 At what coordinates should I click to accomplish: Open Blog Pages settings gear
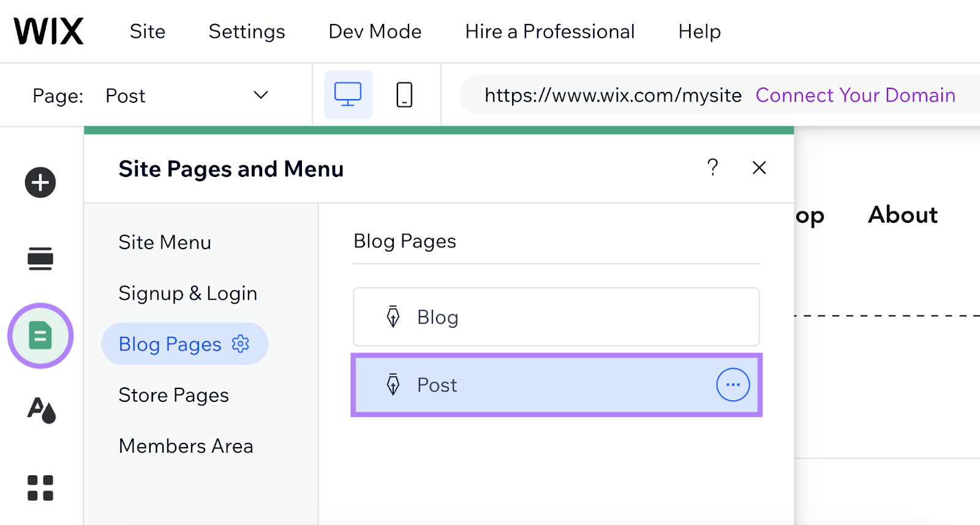(x=241, y=344)
